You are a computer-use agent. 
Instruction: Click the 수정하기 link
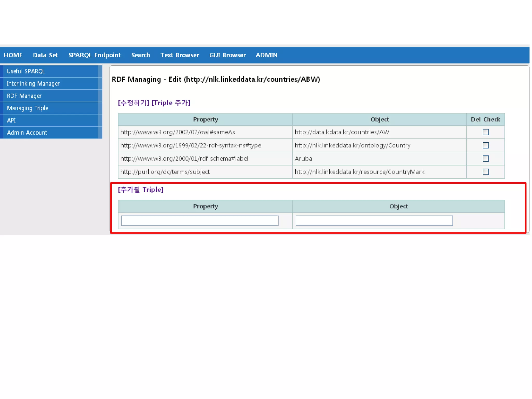point(134,103)
